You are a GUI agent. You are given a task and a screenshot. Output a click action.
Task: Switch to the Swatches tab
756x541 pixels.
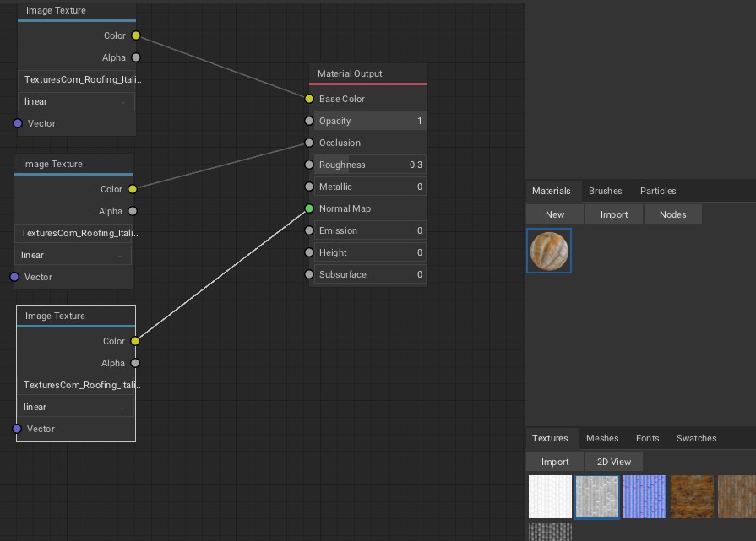(696, 438)
